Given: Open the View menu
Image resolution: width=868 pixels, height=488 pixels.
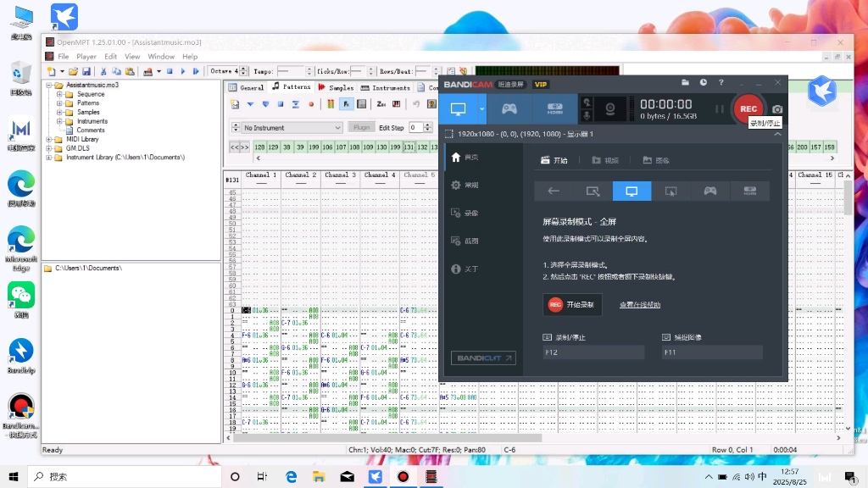Looking at the screenshot, I should pyautogui.click(x=132, y=57).
